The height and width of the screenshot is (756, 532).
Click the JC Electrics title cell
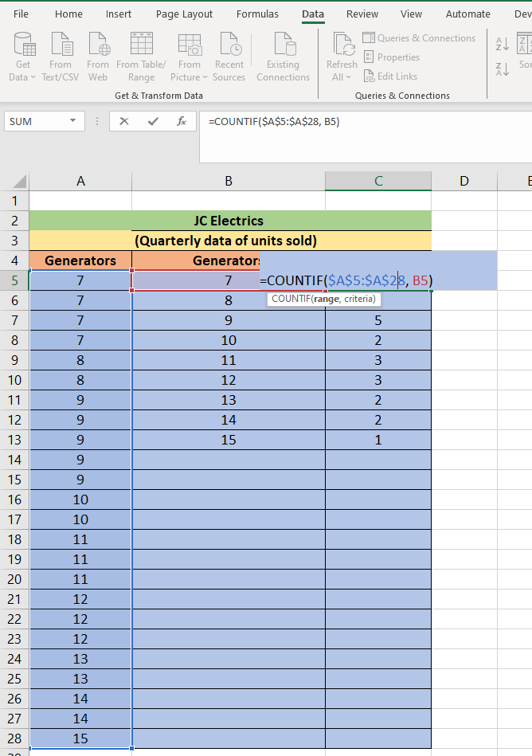tap(230, 221)
